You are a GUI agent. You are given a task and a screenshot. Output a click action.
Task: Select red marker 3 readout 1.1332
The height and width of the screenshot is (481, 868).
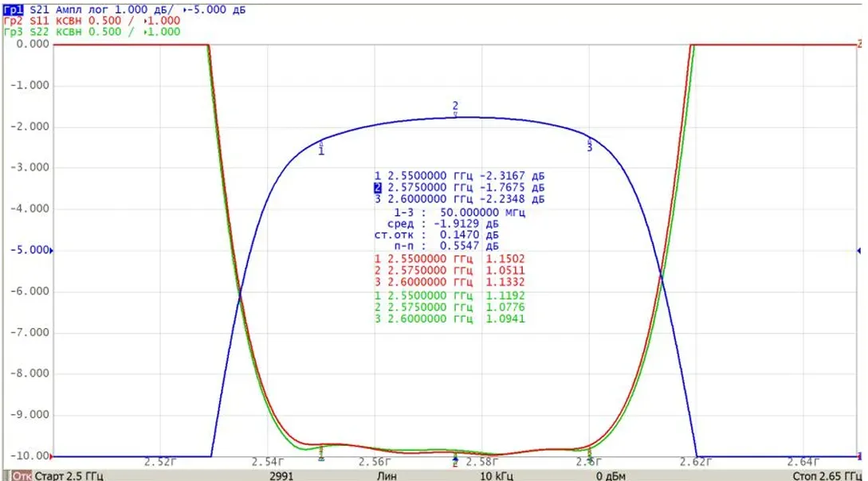pos(450,282)
